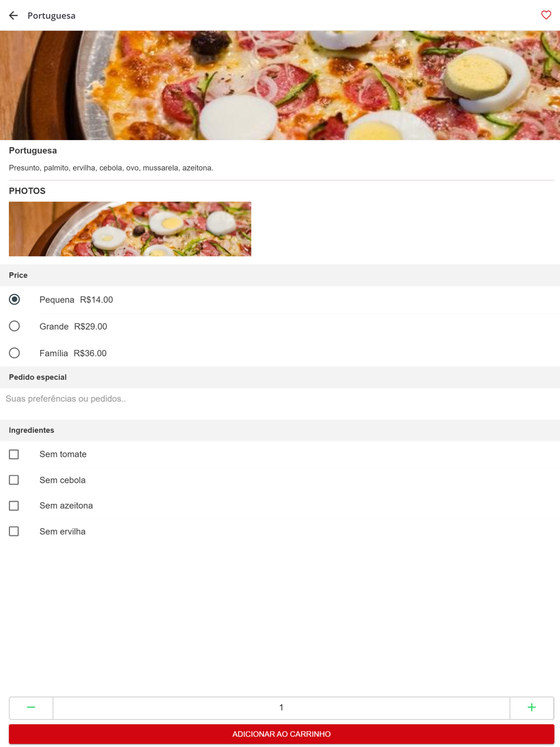Click Adicionar ao Carrinho button
This screenshot has width=560, height=747.
click(281, 734)
